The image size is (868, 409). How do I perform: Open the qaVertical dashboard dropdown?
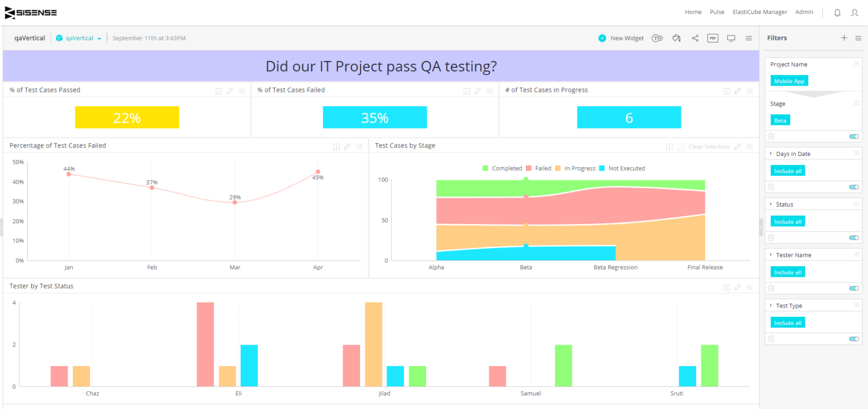[x=99, y=38]
